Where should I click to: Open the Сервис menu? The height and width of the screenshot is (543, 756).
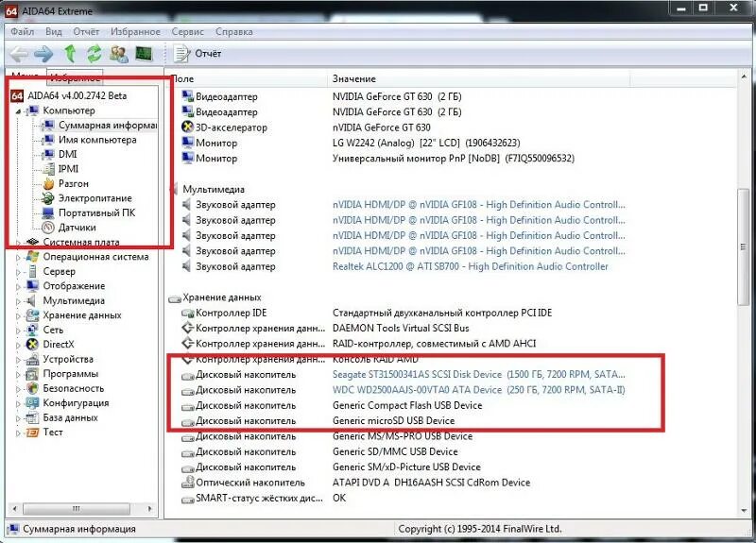point(187,32)
